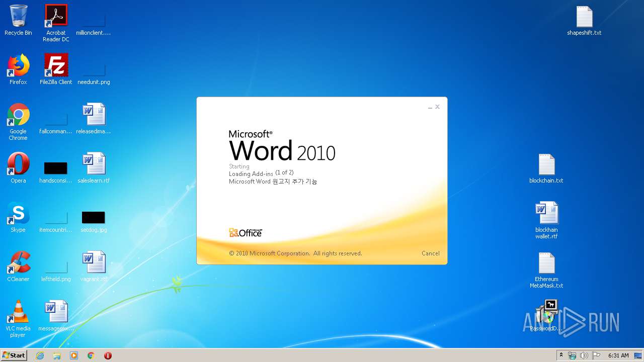Open Opera from taskbar

pos(108,355)
